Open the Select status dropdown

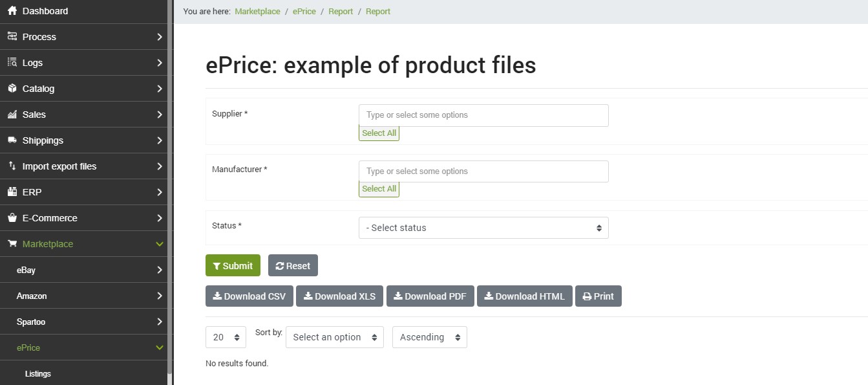pyautogui.click(x=483, y=228)
